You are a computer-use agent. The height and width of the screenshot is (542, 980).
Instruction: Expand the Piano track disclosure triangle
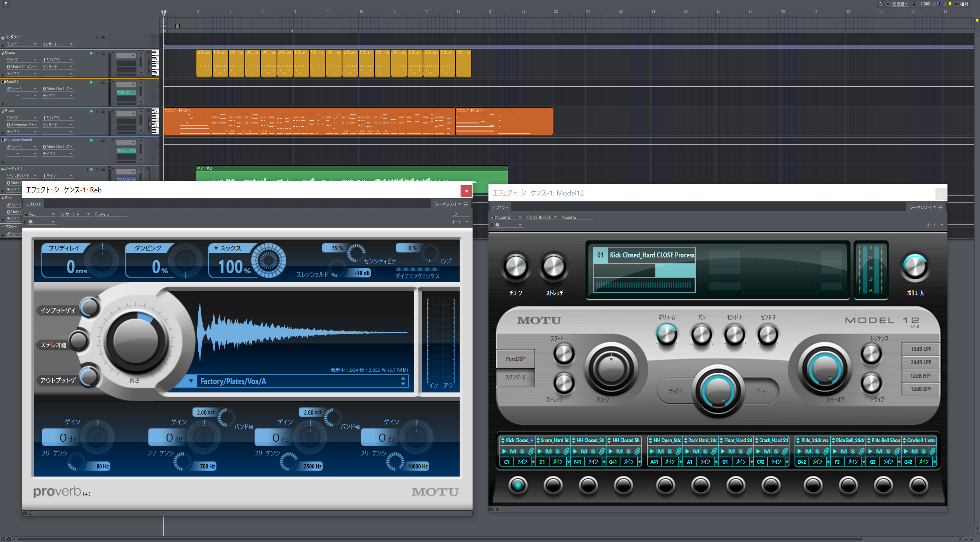click(3, 133)
